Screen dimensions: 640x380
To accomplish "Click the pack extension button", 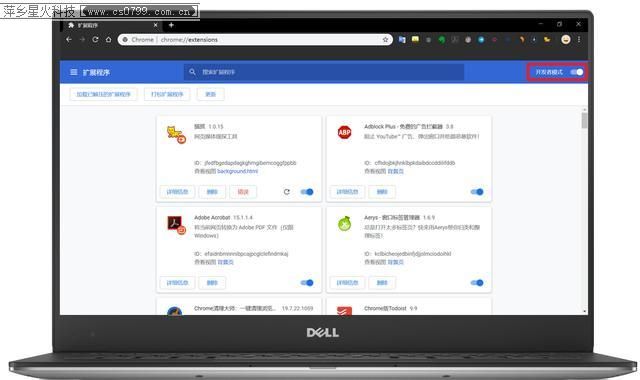I will coord(167,94).
